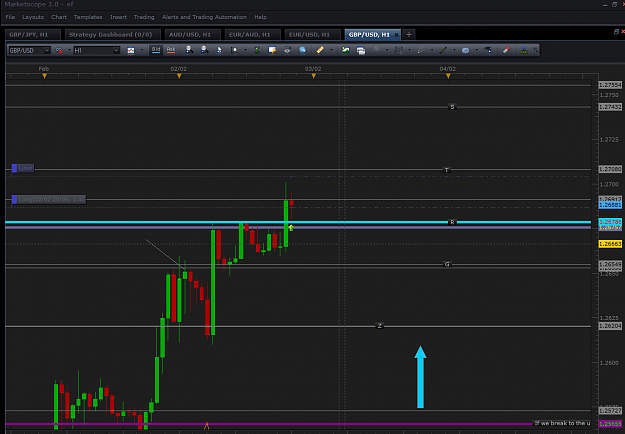Click the green marker icon in toolbar

tap(257, 50)
